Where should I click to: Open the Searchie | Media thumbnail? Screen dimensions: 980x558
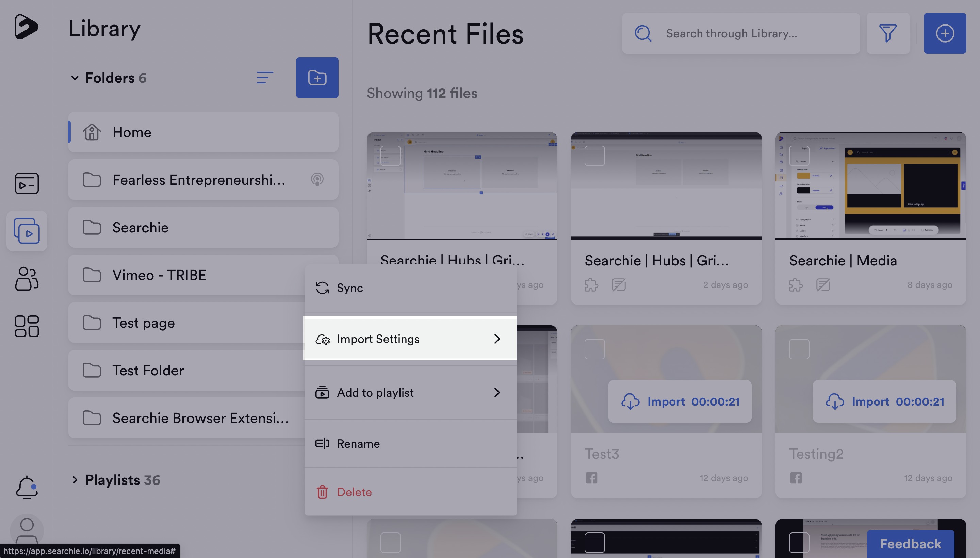pyautogui.click(x=870, y=185)
